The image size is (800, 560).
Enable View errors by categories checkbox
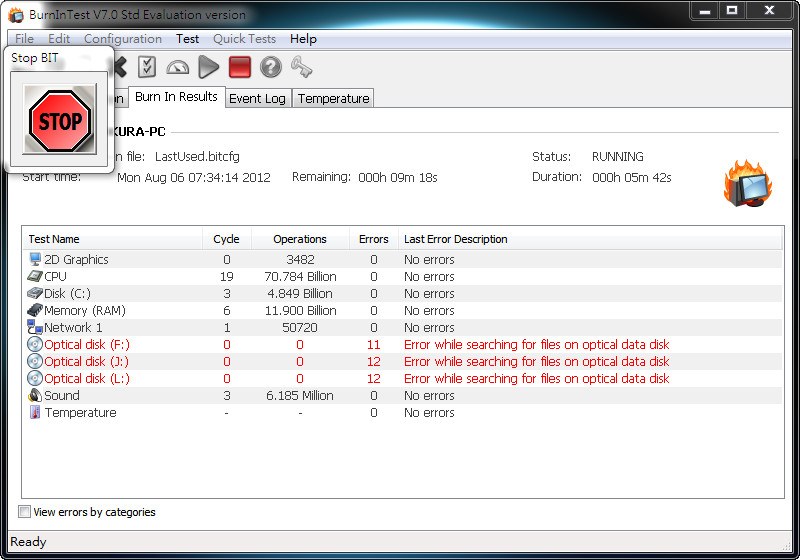click(24, 512)
